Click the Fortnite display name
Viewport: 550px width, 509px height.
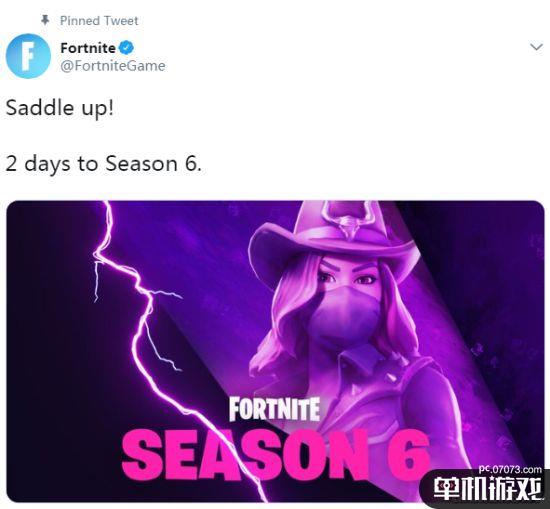(x=88, y=48)
